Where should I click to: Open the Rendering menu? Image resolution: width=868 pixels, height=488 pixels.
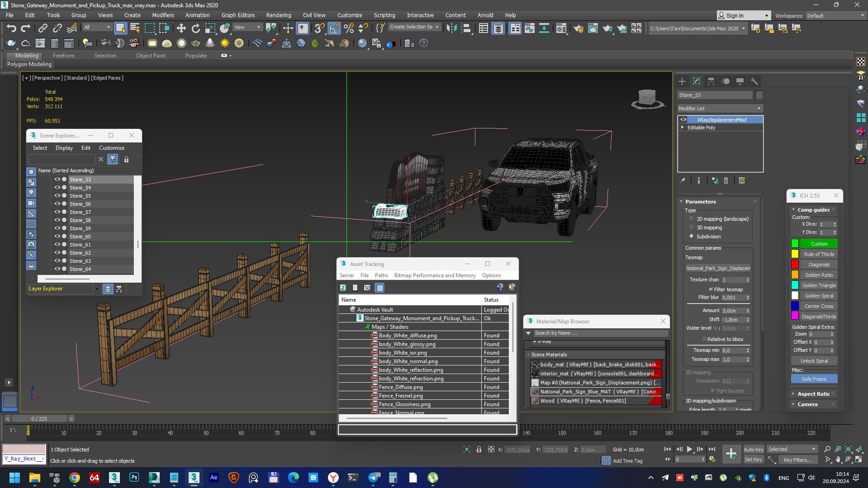[278, 15]
